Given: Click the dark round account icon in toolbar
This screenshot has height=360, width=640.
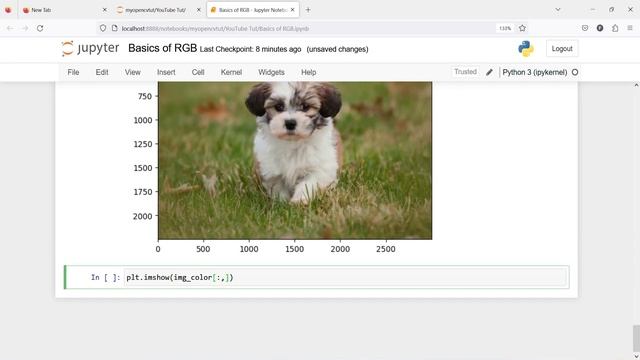Looking at the screenshot, I should pyautogui.click(x=600, y=28).
